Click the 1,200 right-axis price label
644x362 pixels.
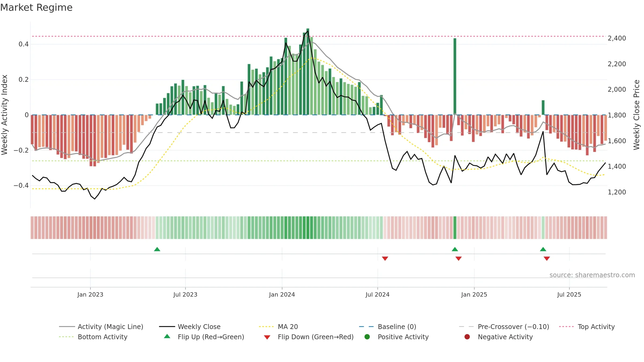pyautogui.click(x=617, y=192)
